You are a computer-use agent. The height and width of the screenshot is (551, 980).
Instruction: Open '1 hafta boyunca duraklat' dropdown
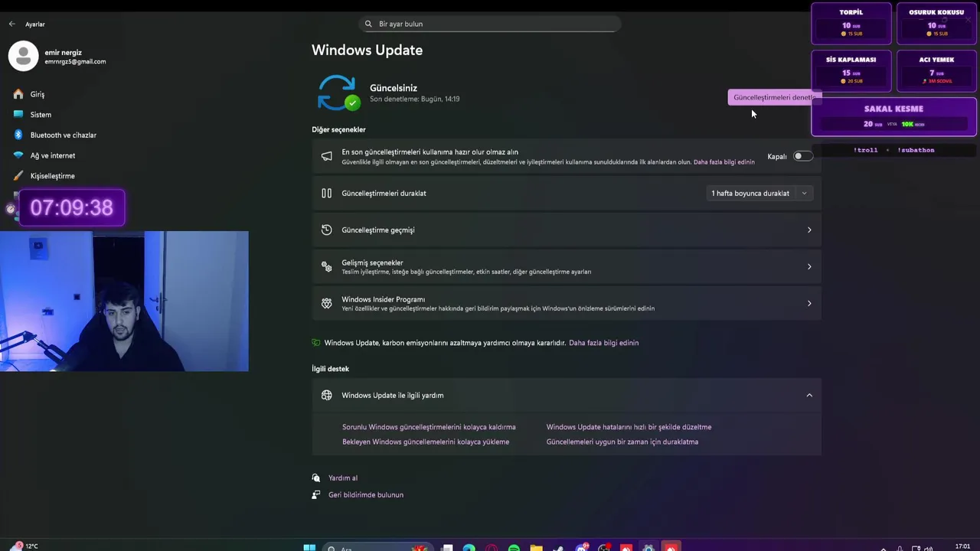coord(759,194)
